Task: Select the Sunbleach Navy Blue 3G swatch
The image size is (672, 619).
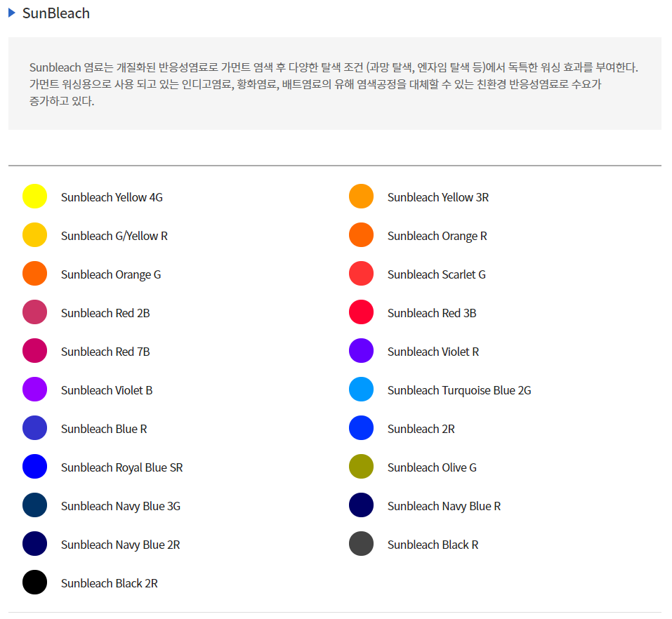Action: 34,505
